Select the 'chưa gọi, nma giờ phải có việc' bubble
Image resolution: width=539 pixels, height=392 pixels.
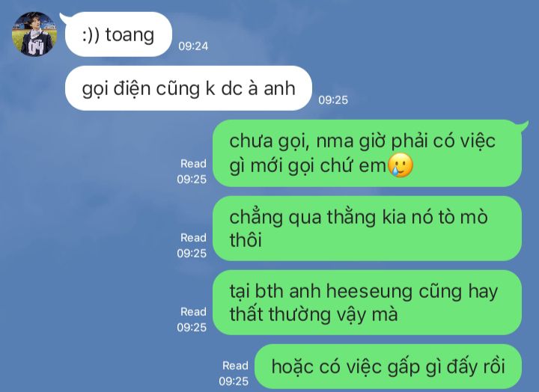click(367, 153)
